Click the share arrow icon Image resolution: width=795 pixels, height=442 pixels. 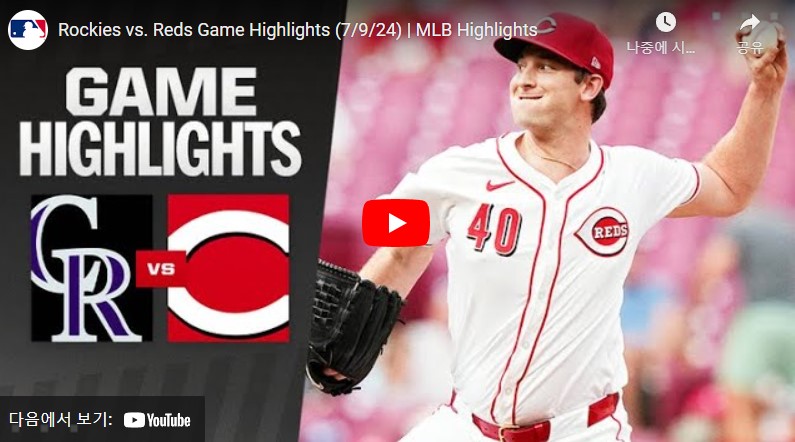[x=750, y=23]
